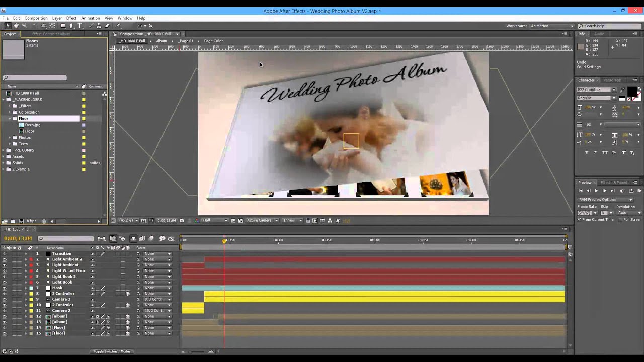Open the composition flowchart icon in viewer

tap(330, 220)
